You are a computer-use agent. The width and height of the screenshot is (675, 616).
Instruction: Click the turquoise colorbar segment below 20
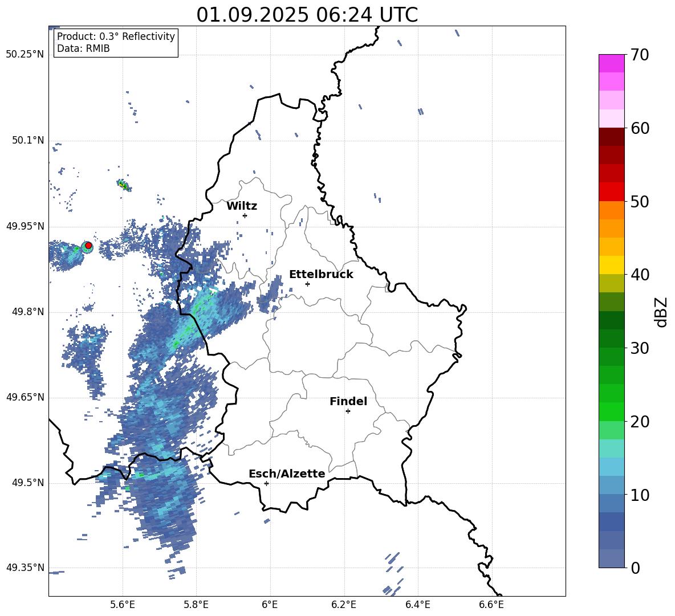click(x=611, y=448)
